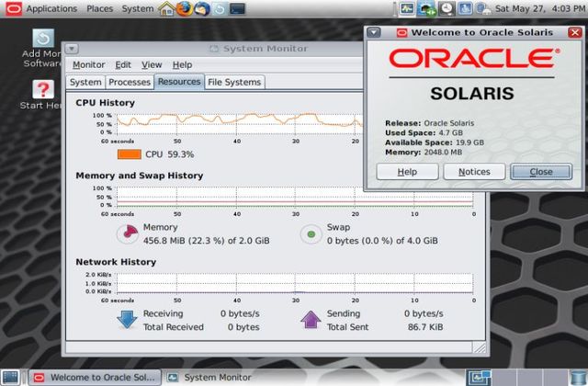Open Package Manager update icon in top panel
Image resolution: width=588 pixels, height=386 pixels.
click(220, 8)
